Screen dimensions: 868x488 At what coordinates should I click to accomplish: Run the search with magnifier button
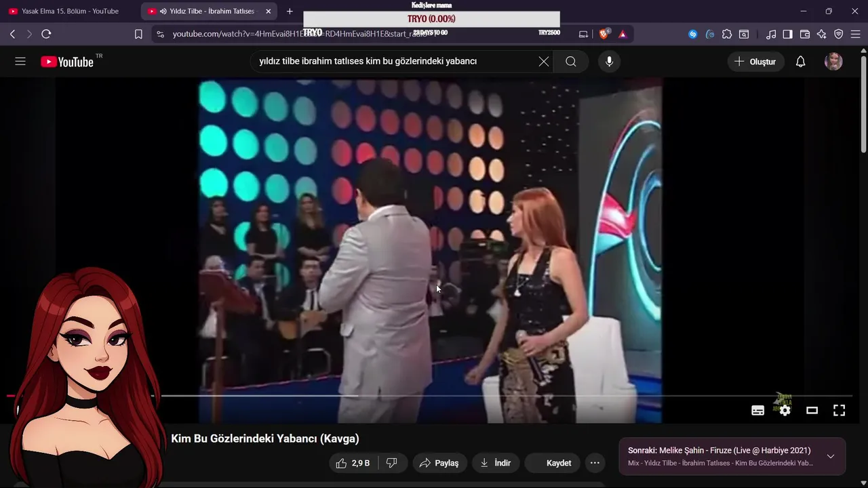click(571, 62)
